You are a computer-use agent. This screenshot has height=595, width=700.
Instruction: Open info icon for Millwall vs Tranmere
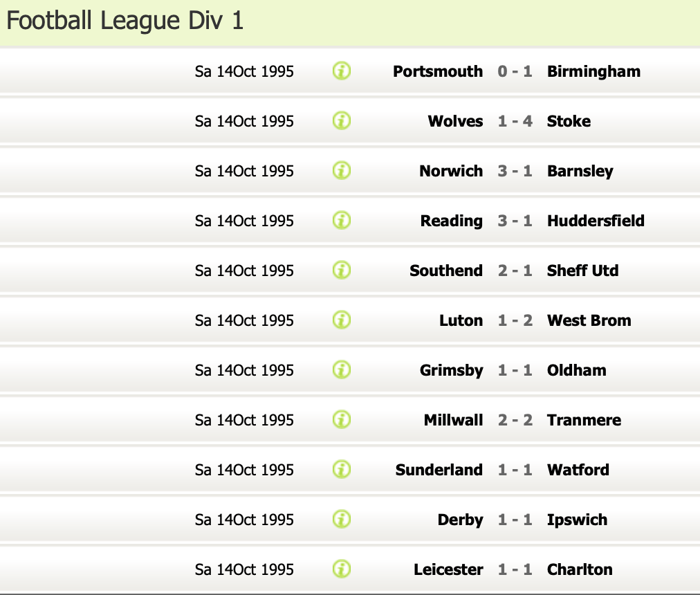(342, 419)
